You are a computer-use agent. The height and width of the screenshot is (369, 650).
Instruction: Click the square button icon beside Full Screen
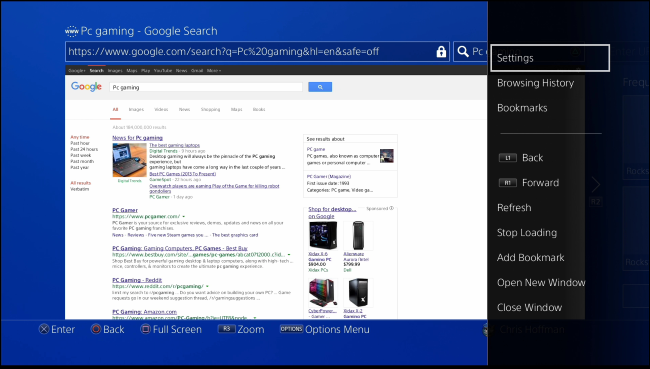[145, 329]
